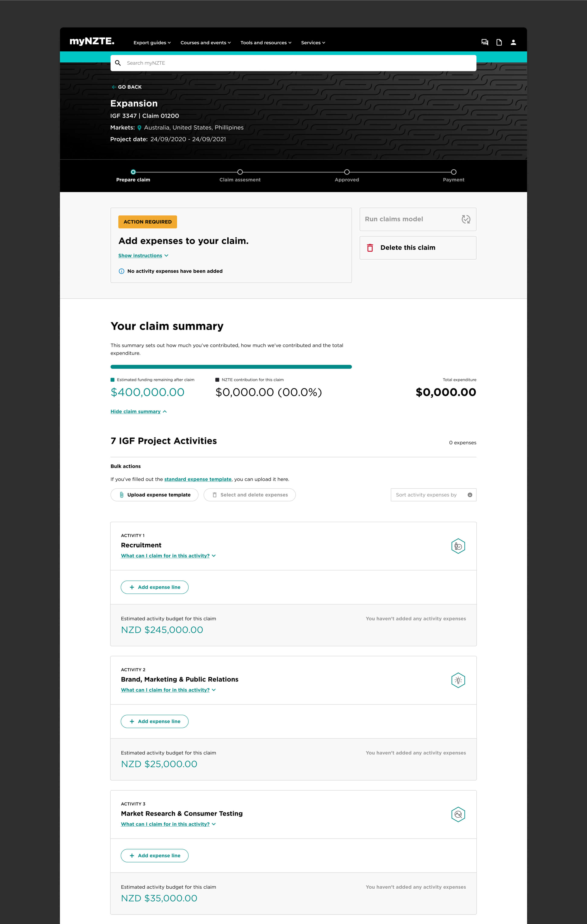The image size is (587, 924).
Task: Expand what can I claim for Brand, Marketing
Action: [168, 690]
